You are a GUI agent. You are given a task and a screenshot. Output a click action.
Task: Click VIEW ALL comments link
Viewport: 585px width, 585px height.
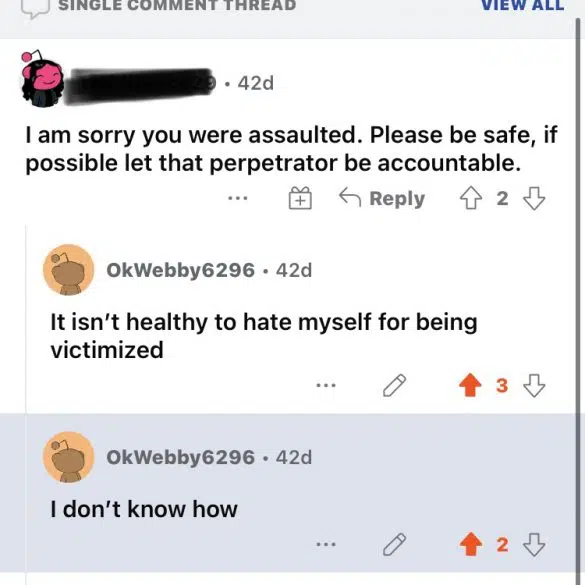(522, 6)
